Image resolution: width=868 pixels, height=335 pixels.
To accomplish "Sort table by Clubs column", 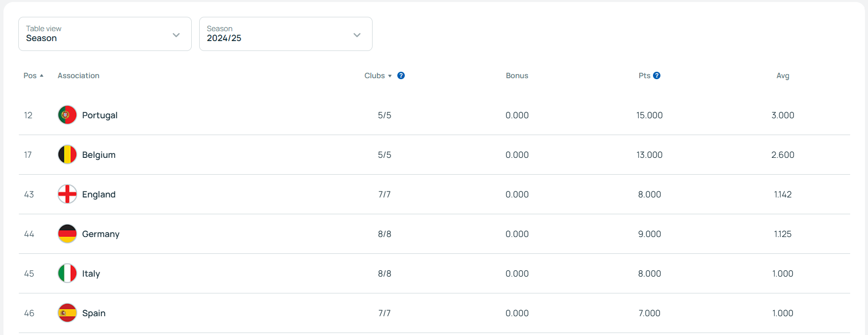I will (378, 76).
